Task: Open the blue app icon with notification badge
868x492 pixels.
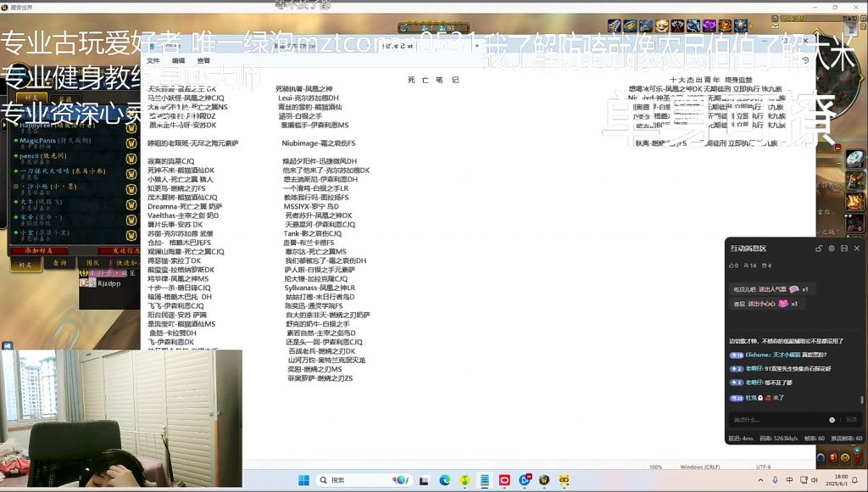Action: coord(524,480)
